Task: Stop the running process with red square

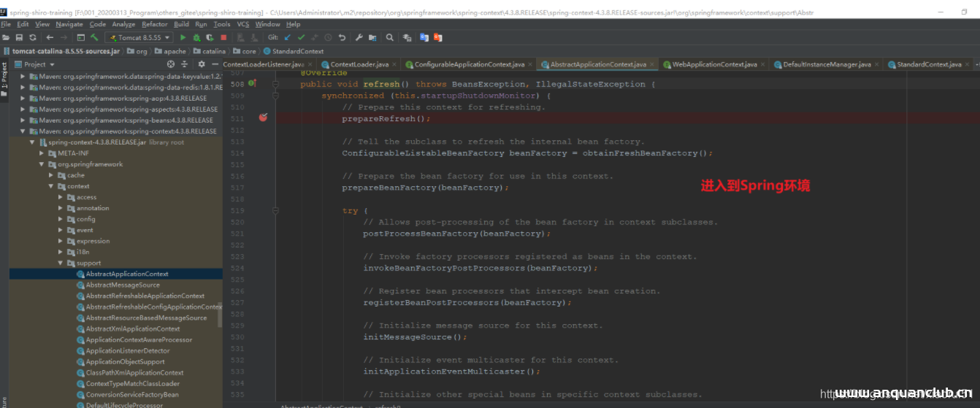Action: pyautogui.click(x=223, y=37)
